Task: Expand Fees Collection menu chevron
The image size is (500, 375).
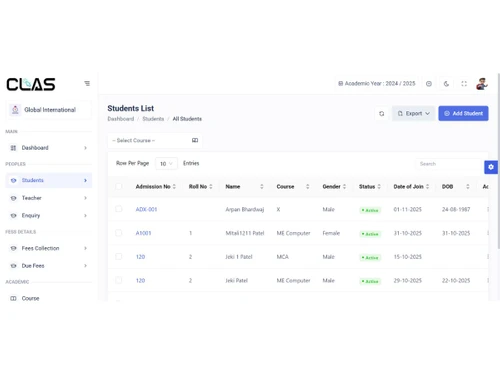Action: click(x=85, y=248)
